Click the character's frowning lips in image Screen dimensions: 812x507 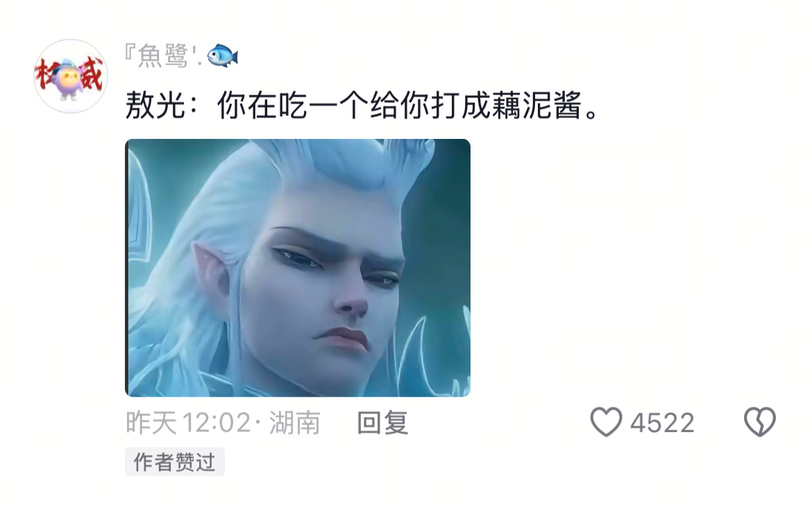[x=341, y=338]
